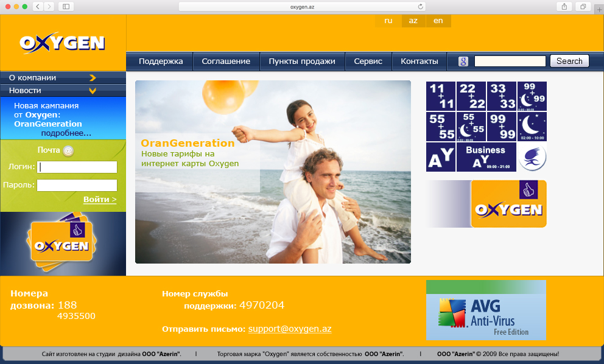Click the dial-up number 4935500
The height and width of the screenshot is (364, 604).
[x=76, y=317]
